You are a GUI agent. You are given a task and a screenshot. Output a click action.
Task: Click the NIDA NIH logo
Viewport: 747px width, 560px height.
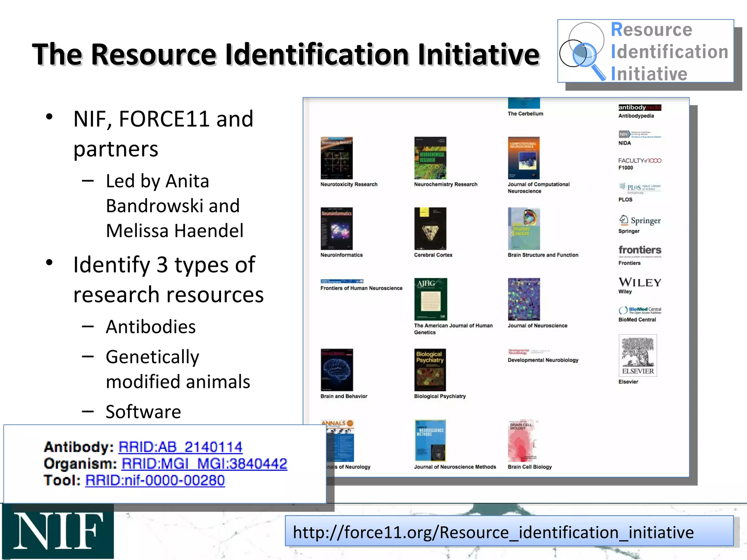(x=640, y=134)
